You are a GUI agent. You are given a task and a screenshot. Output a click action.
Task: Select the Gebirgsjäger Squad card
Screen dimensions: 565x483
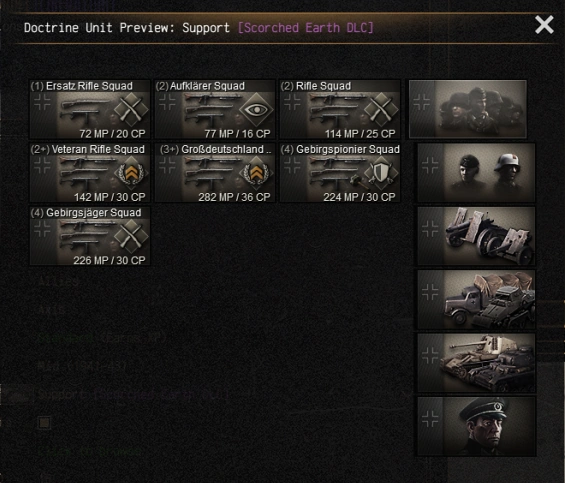click(x=90, y=236)
